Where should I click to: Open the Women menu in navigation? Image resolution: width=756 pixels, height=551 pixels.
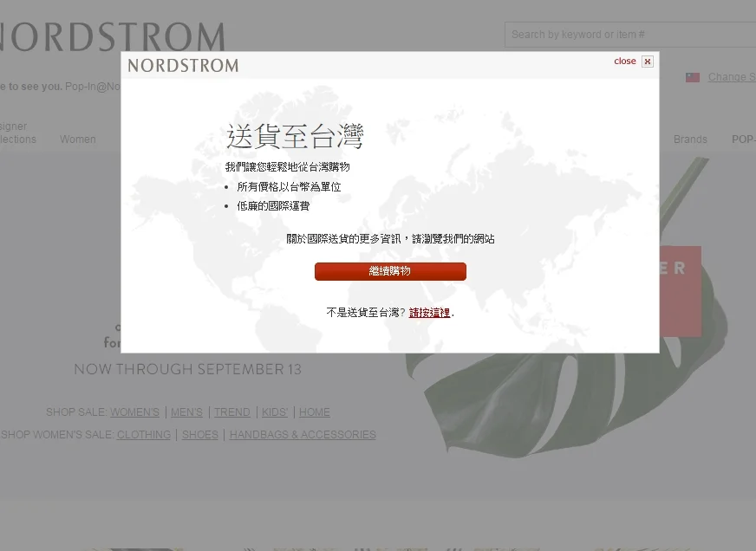[78, 139]
